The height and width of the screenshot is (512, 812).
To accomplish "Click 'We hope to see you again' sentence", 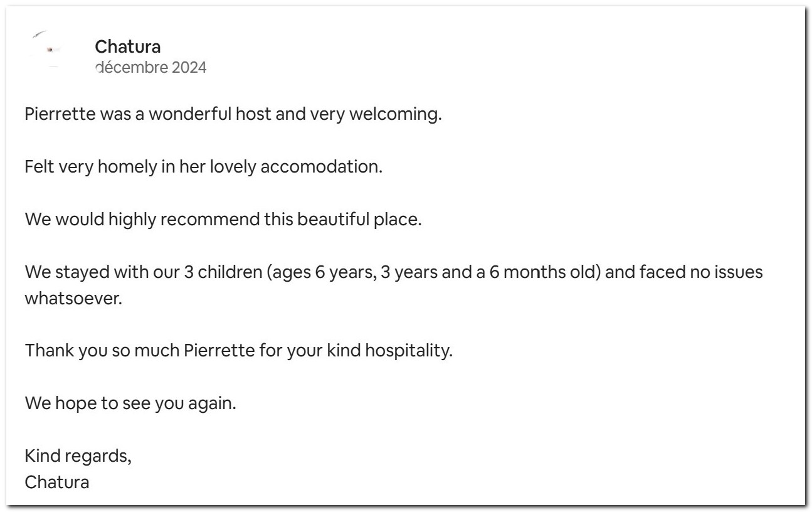I will 130,403.
